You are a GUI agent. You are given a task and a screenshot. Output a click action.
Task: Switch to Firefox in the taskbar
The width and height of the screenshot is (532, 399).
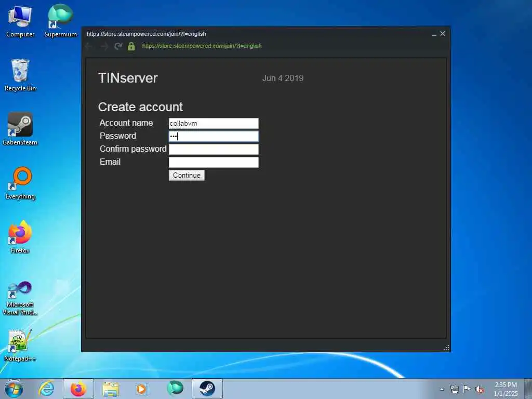(x=78, y=389)
